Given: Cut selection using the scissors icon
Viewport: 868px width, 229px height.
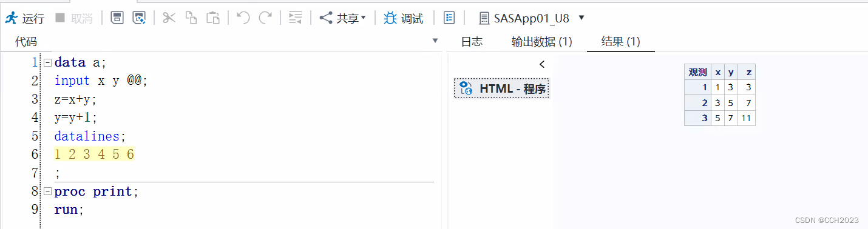Looking at the screenshot, I should click(x=169, y=18).
